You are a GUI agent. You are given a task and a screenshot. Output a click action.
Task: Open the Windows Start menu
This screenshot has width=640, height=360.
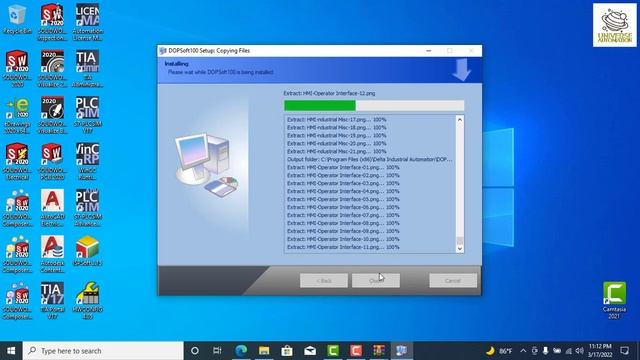click(x=11, y=351)
